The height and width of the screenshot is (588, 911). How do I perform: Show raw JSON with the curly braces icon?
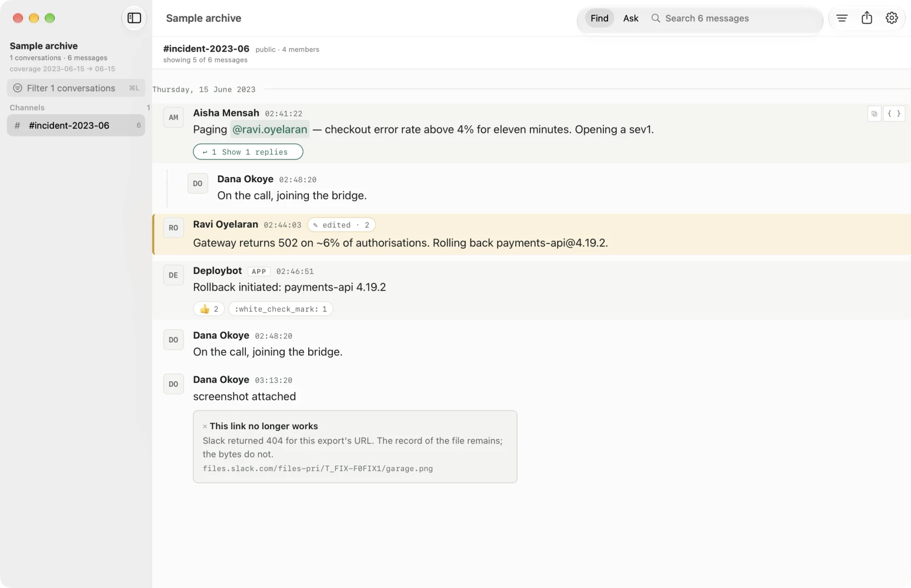(894, 113)
